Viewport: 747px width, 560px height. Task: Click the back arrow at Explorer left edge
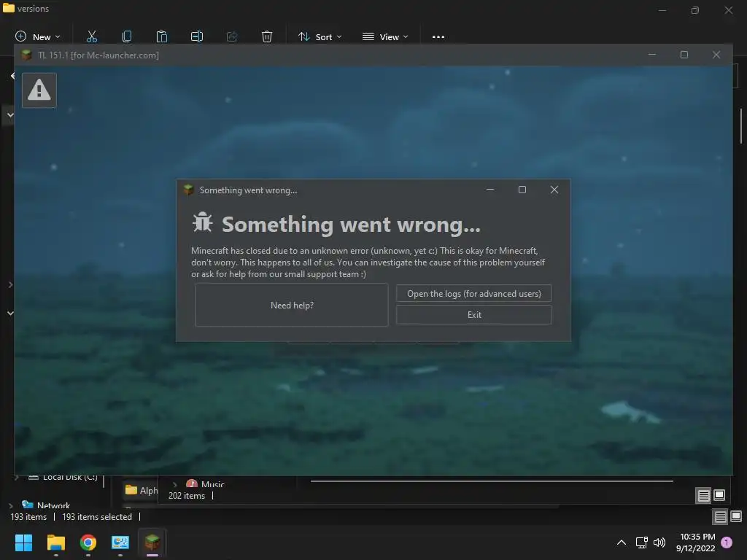point(12,76)
